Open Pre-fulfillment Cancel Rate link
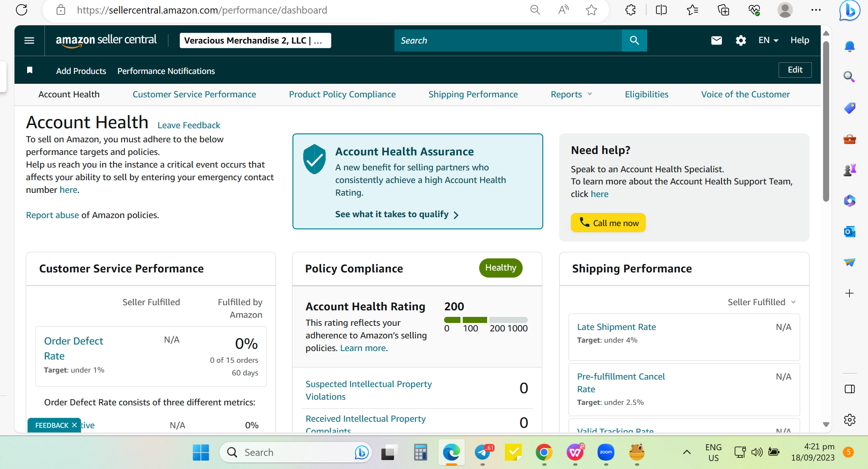This screenshot has height=469, width=868. coord(621,383)
